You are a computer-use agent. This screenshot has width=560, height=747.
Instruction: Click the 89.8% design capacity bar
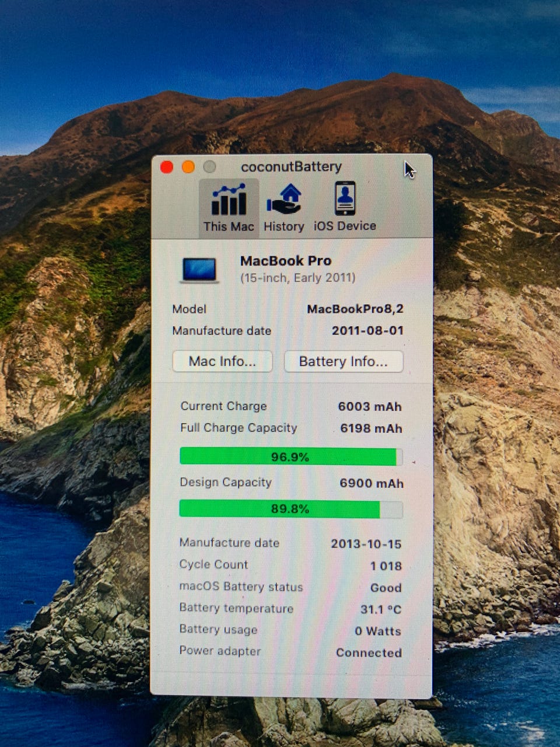(291, 509)
